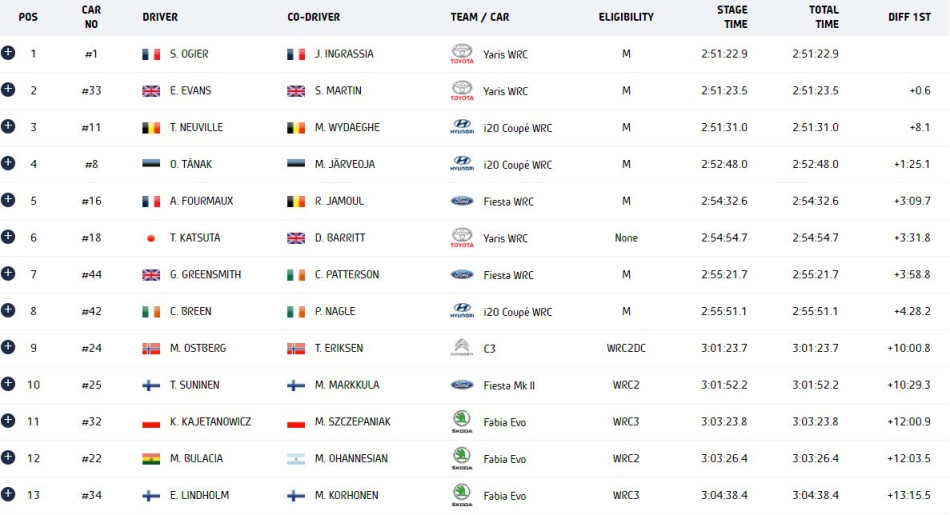Screen dimensions: 950x515
Task: Click the Bolivian flag beside M. Bulacia
Action: pos(152,459)
